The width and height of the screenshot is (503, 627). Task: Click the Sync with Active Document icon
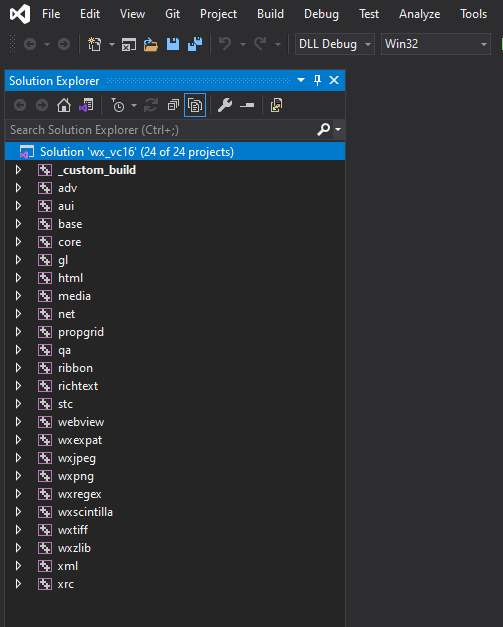(151, 106)
